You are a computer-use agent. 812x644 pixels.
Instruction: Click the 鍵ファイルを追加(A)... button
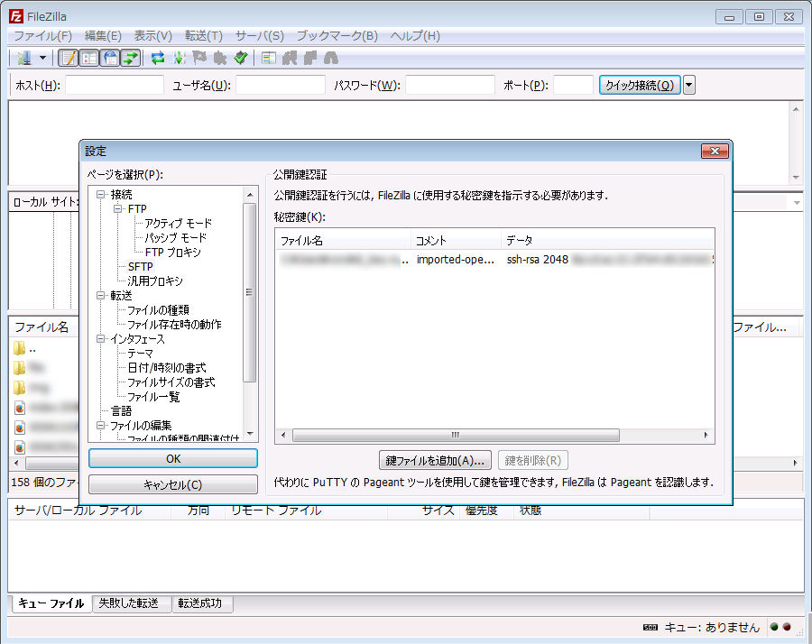(435, 460)
